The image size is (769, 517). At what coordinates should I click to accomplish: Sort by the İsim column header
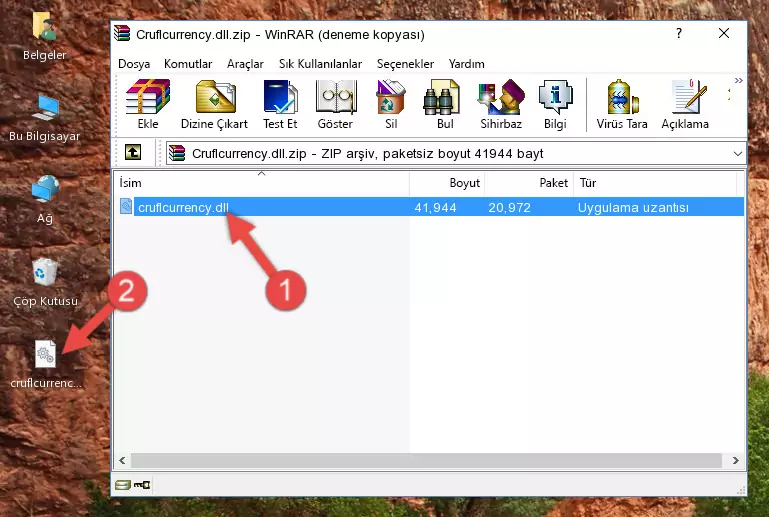point(262,183)
